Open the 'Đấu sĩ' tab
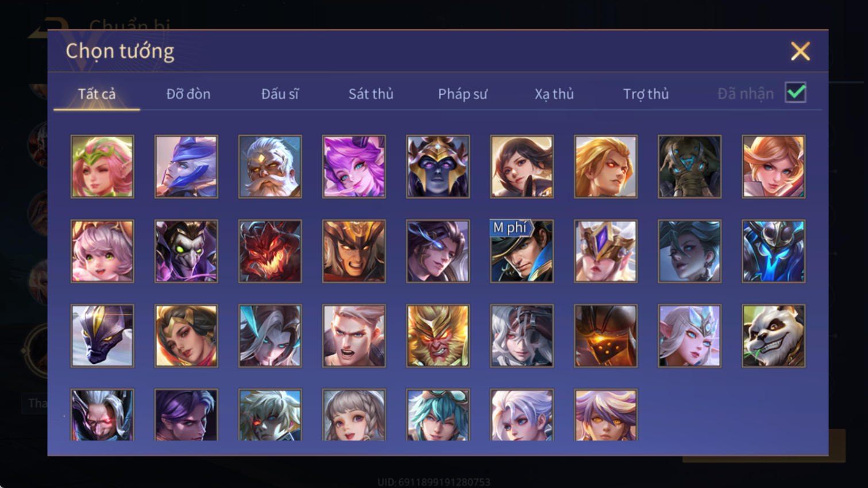The image size is (868, 488). click(x=280, y=94)
